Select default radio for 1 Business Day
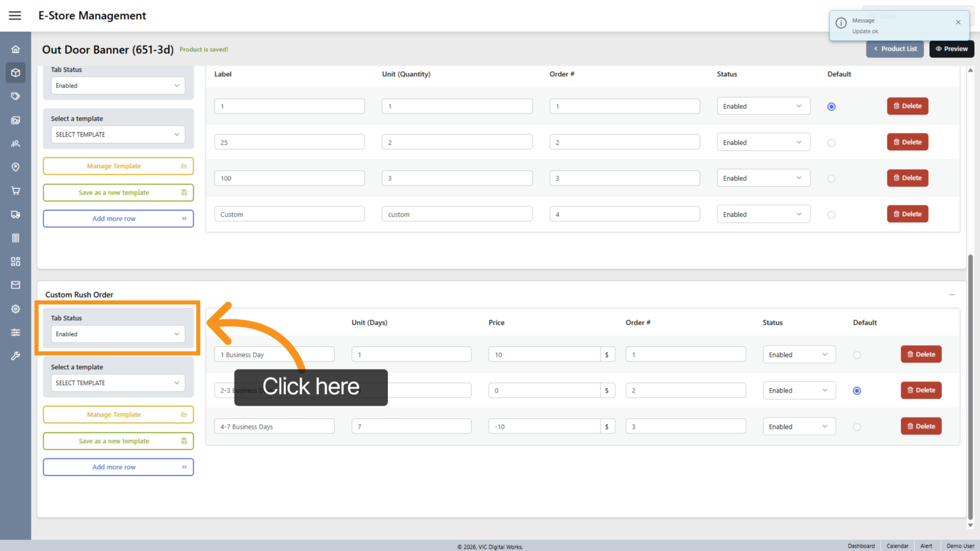 click(856, 355)
